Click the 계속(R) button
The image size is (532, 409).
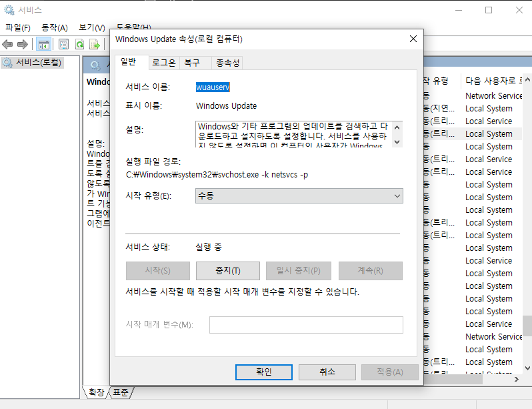[x=371, y=271]
